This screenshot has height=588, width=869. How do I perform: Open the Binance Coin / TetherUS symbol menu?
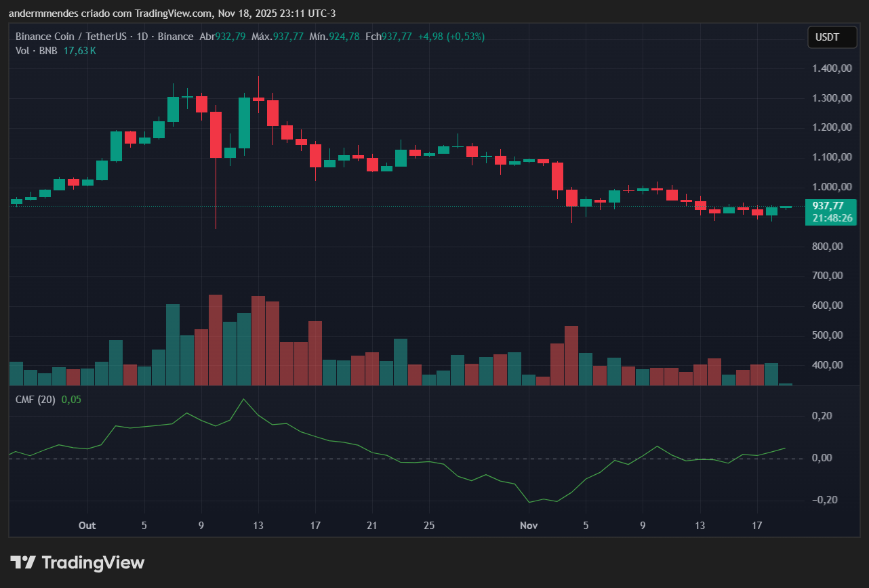pyautogui.click(x=71, y=37)
